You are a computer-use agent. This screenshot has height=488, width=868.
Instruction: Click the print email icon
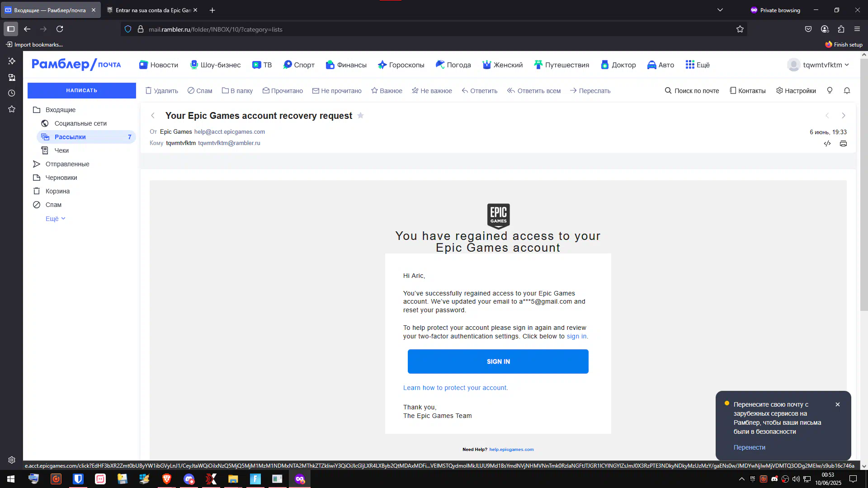tap(843, 144)
